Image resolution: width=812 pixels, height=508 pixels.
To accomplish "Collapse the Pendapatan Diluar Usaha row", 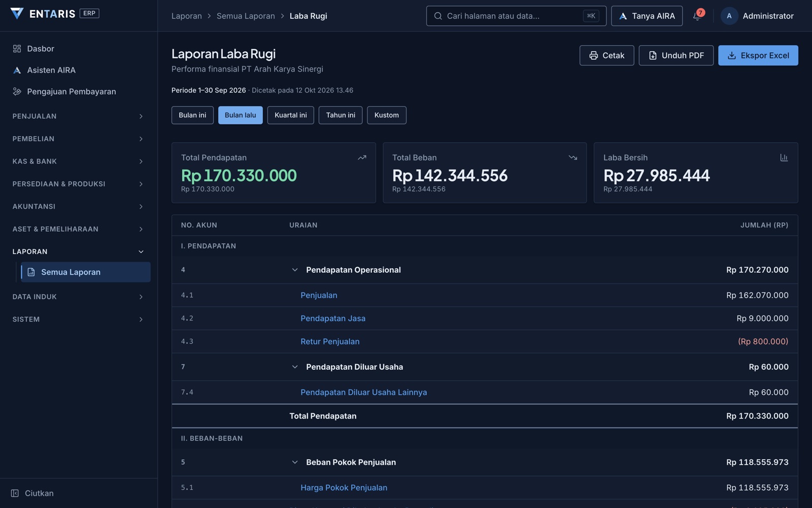I will [295, 367].
